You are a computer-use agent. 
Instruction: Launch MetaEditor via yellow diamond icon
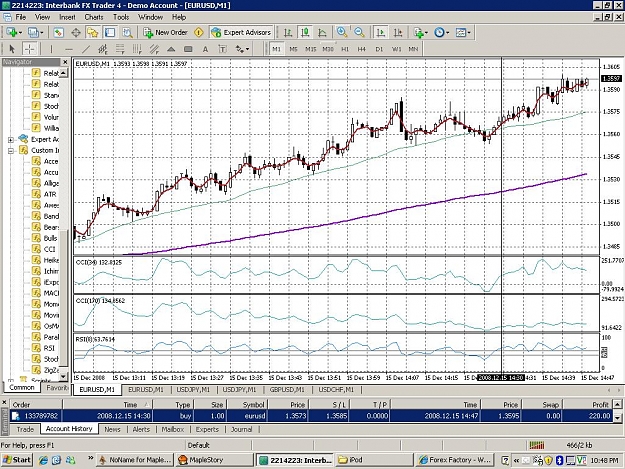pos(199,32)
